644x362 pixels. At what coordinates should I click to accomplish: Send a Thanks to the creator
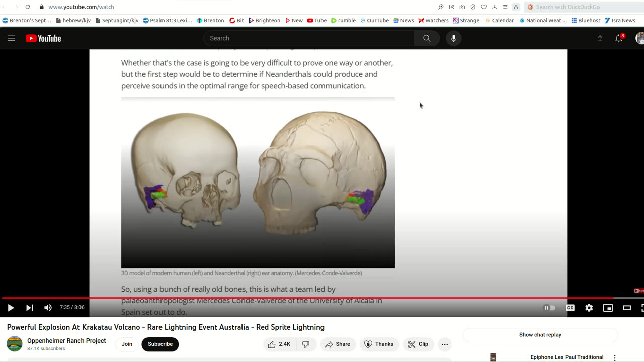pyautogui.click(x=379, y=344)
